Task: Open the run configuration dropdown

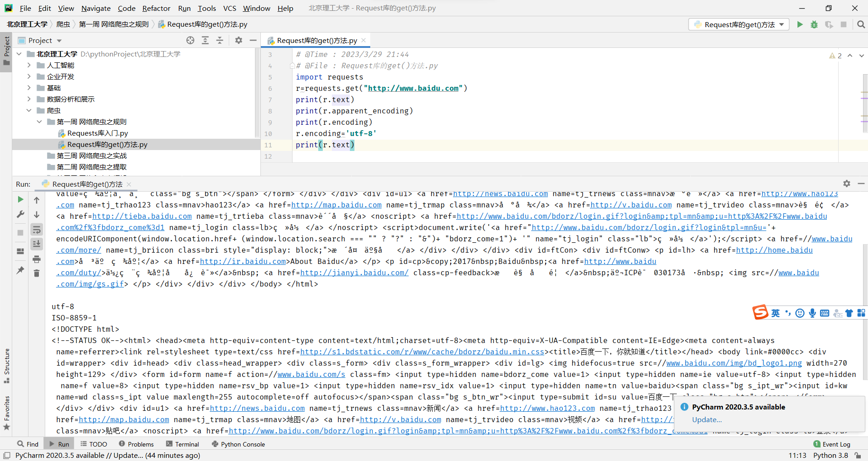Action: 739,24
